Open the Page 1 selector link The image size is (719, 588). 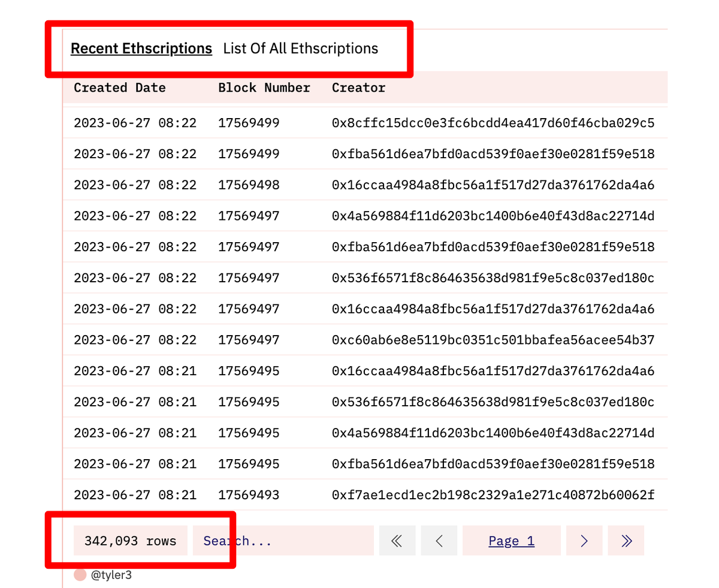pos(511,541)
